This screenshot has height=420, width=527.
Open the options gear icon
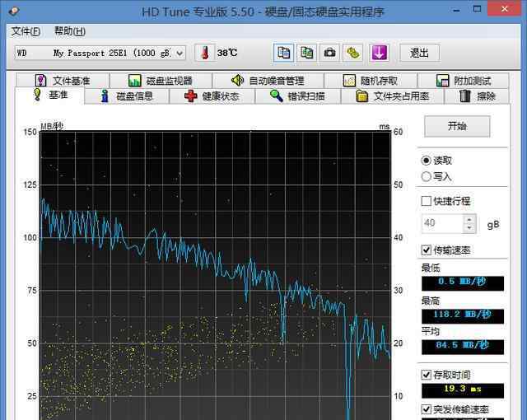click(x=352, y=53)
